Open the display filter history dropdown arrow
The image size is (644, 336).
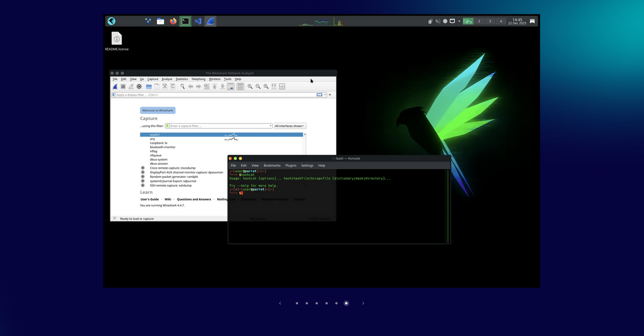325,95
